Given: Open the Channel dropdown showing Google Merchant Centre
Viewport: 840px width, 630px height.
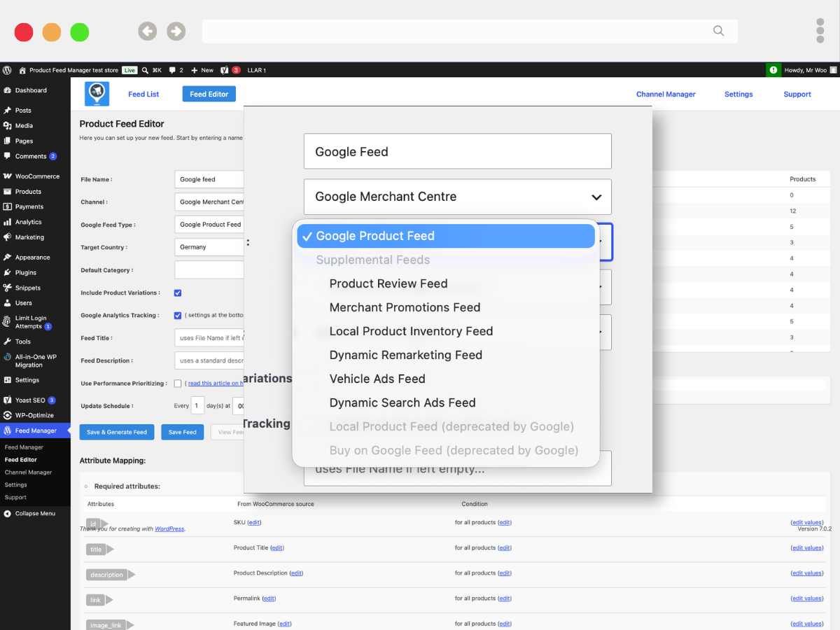Looking at the screenshot, I should tap(209, 202).
